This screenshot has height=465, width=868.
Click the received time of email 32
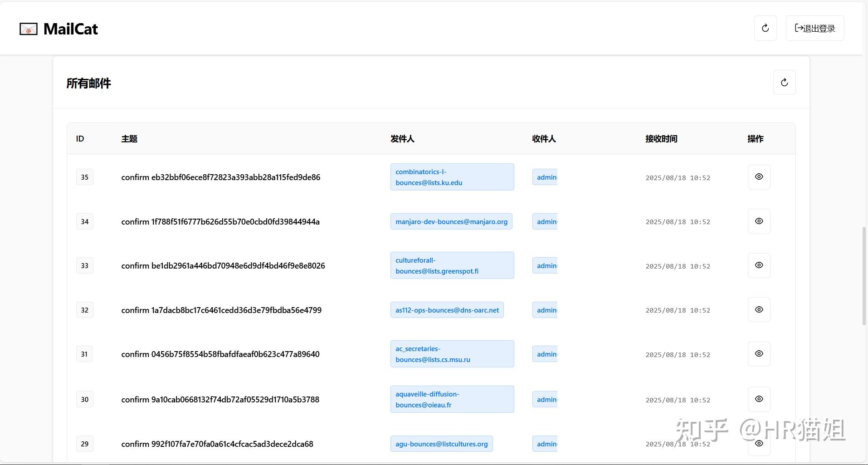point(678,310)
